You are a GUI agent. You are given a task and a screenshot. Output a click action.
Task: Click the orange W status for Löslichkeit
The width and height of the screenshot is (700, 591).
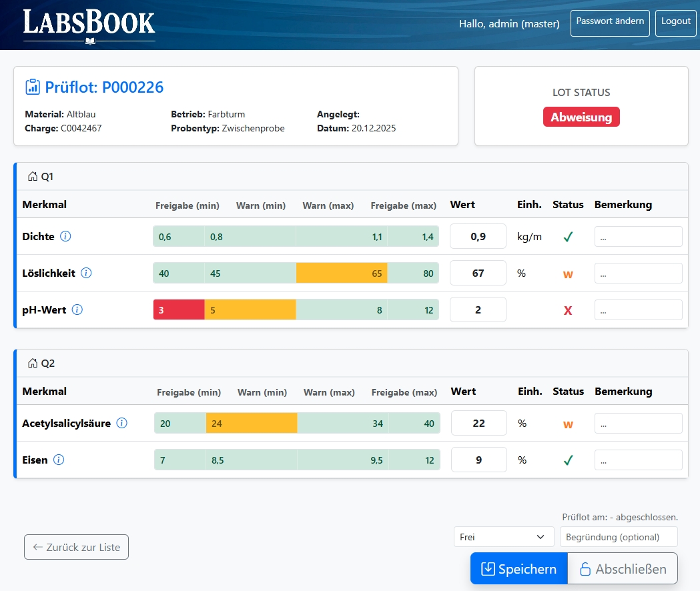(568, 274)
